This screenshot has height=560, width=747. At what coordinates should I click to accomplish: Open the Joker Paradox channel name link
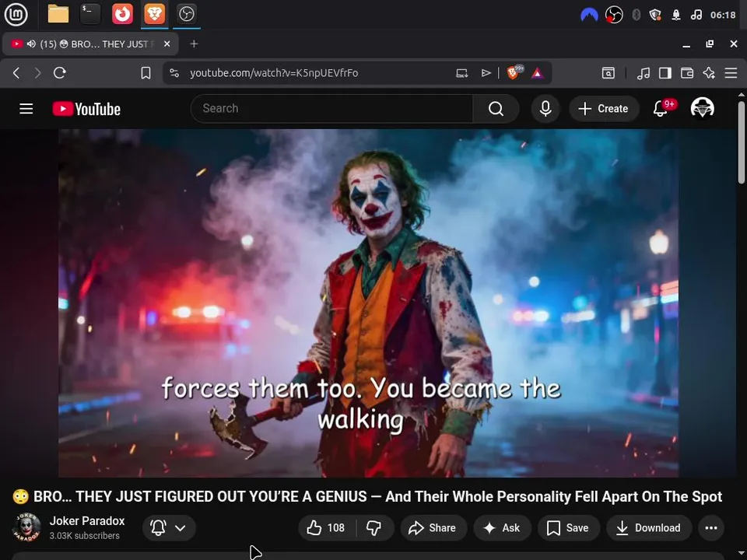click(x=87, y=521)
